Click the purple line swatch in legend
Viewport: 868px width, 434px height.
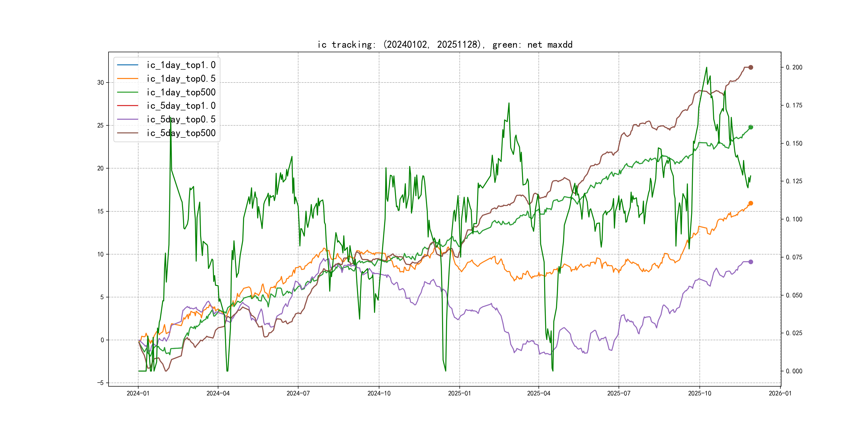[x=127, y=119]
